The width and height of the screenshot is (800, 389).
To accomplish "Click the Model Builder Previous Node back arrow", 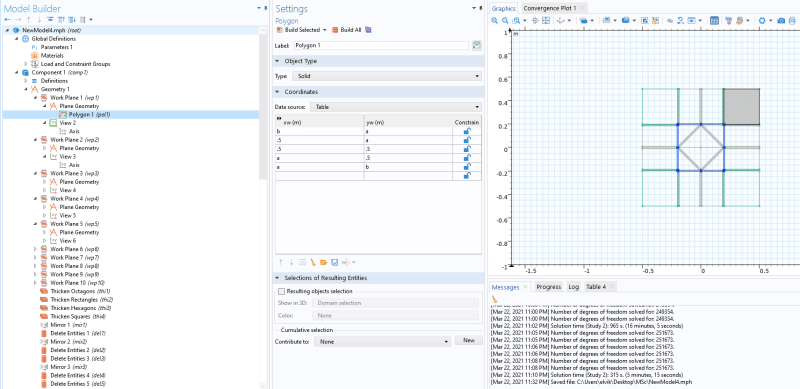I will tap(7, 19).
